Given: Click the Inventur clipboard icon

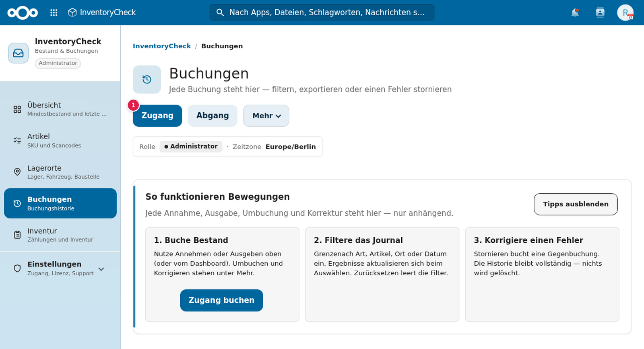Looking at the screenshot, I should click(17, 235).
